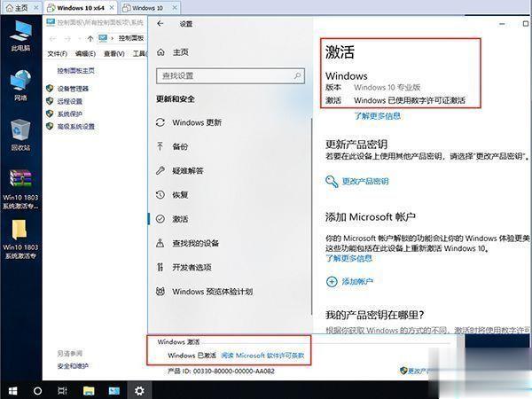Image resolution: width=532 pixels, height=399 pixels.
Task: Open the 编辑(E) menu in Control Panel
Action: point(85,53)
